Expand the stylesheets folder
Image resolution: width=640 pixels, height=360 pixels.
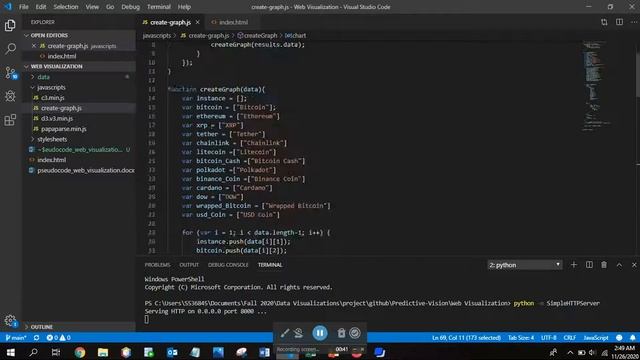pos(79,139)
